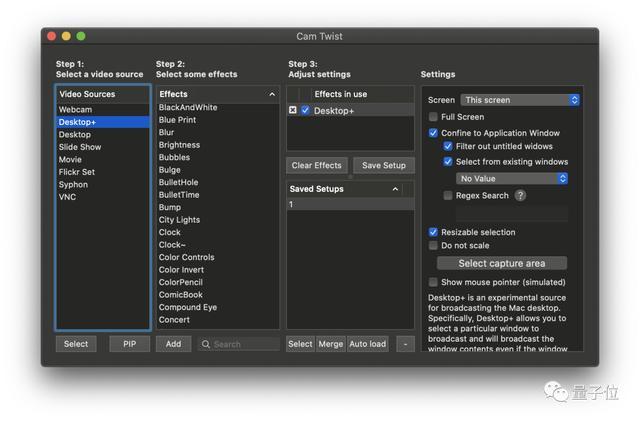This screenshot has height=421, width=640.
Task: Click the Add effect button
Action: tap(173, 344)
